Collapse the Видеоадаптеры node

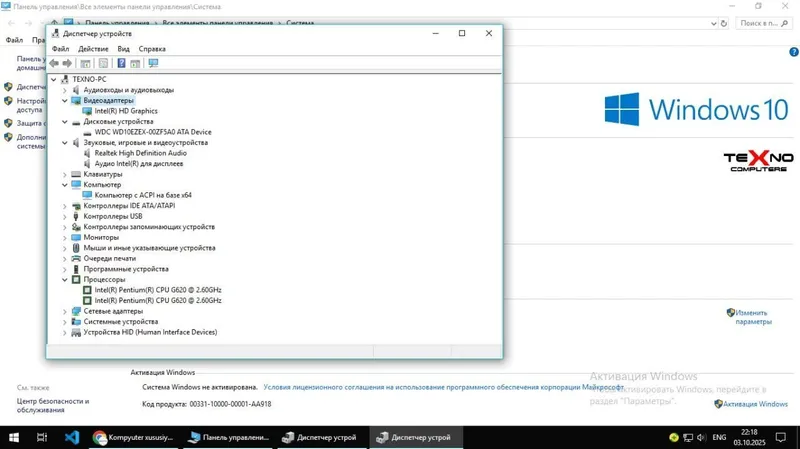click(65, 101)
